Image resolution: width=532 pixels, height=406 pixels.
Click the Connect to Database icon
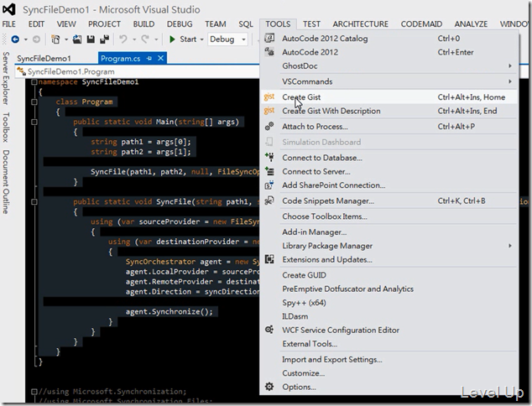click(269, 157)
